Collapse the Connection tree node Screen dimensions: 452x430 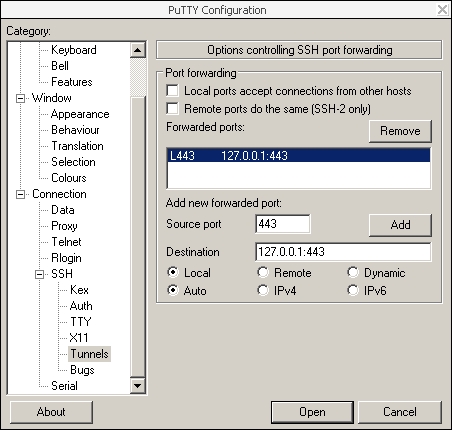[x=21, y=194]
